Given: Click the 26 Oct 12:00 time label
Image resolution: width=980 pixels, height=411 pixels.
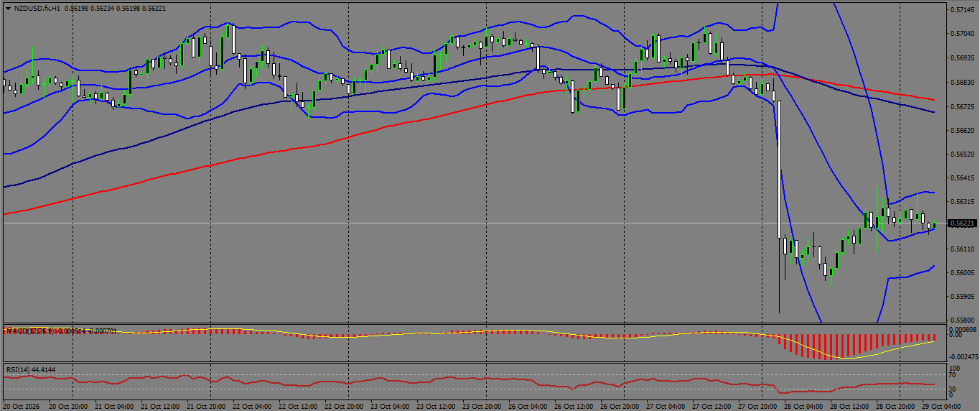Looking at the screenshot, I should click(574, 406).
